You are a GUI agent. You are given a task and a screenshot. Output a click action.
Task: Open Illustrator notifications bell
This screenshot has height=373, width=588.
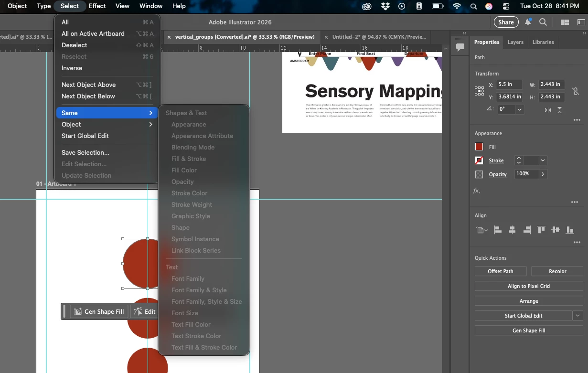pyautogui.click(x=528, y=22)
